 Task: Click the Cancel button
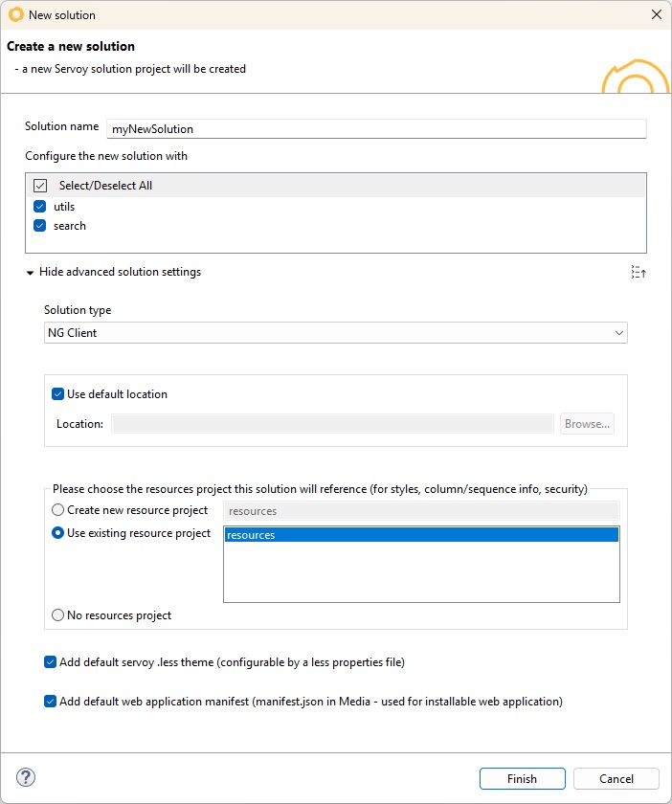(616, 778)
